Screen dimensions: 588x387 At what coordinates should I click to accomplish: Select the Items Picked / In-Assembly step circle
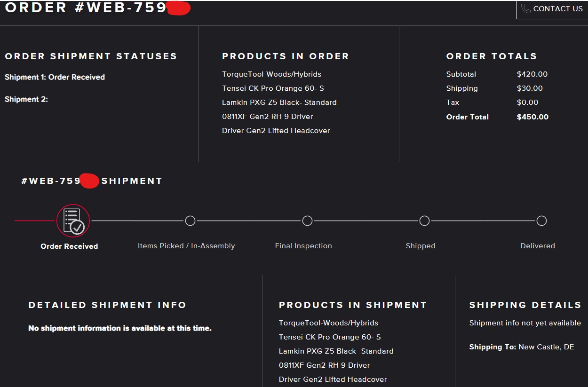(190, 221)
